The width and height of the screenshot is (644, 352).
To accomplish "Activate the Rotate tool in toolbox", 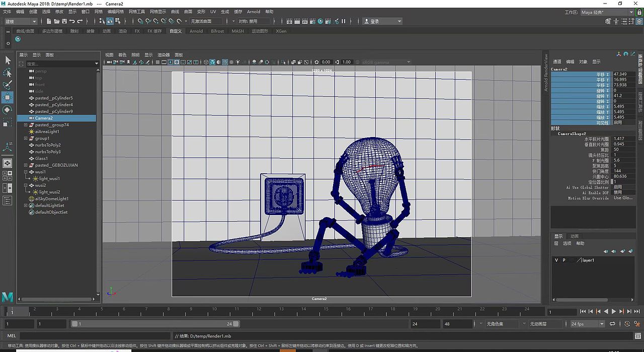I will tap(8, 110).
